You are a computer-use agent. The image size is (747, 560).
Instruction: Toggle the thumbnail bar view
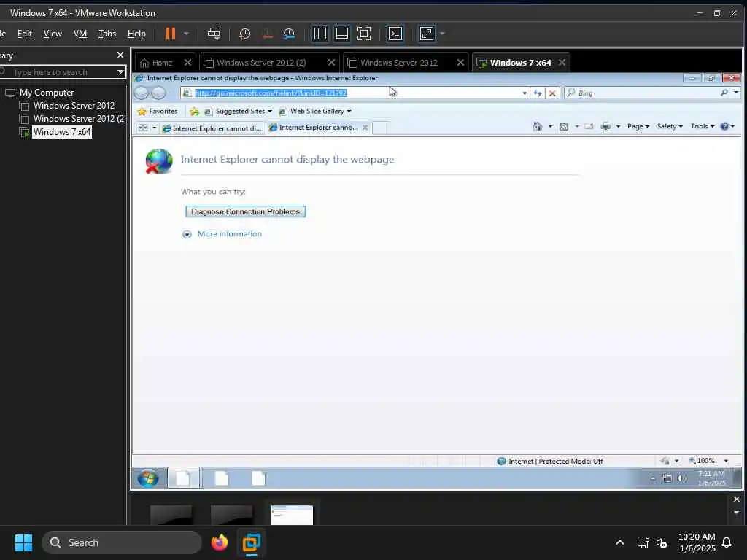click(342, 34)
